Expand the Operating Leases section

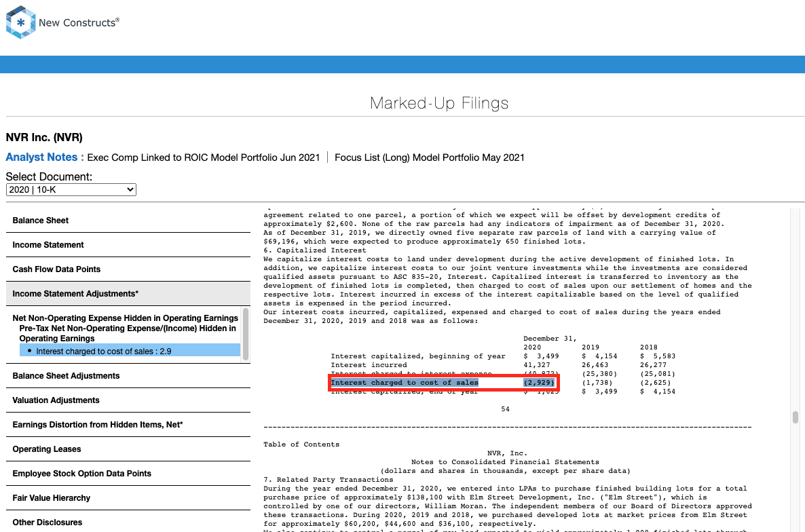[128, 449]
